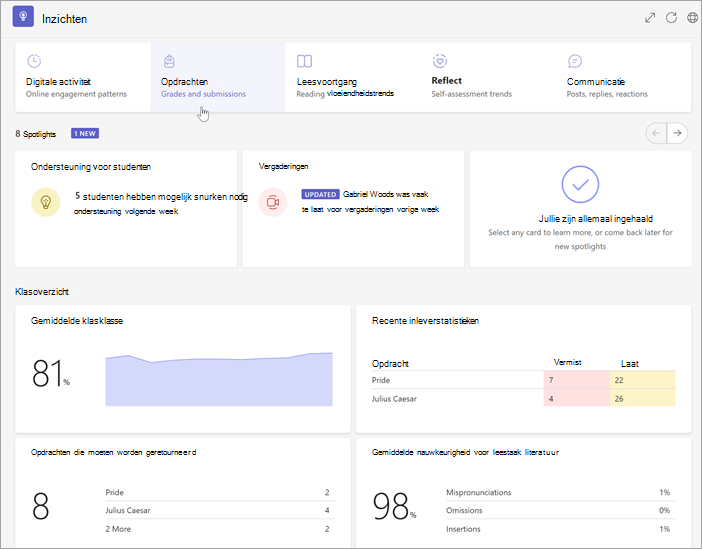Viewport: 702px width, 549px height.
Task: Open the Opdrachten tab
Action: click(x=218, y=77)
